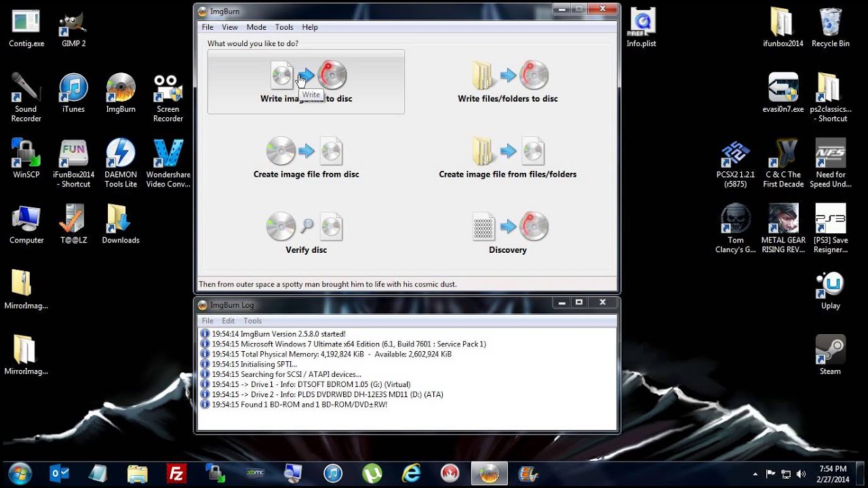Select the Sound Recorder desktop icon

pos(26,98)
